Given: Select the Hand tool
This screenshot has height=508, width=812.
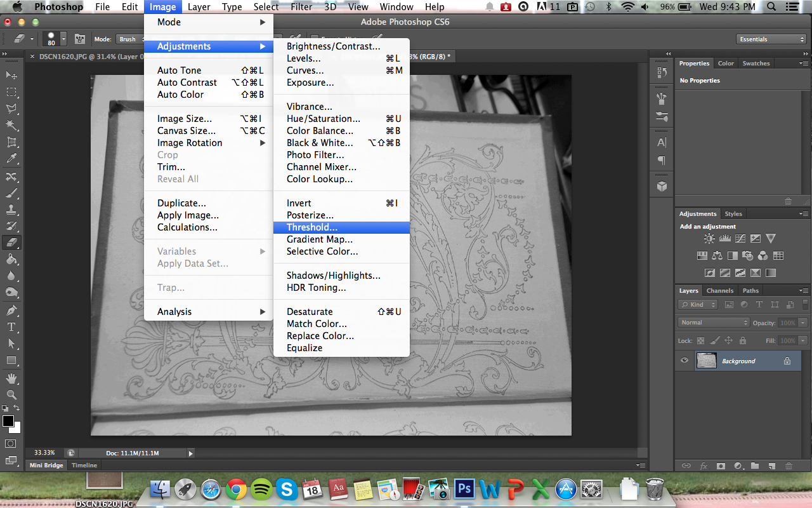Looking at the screenshot, I should pyautogui.click(x=11, y=378).
